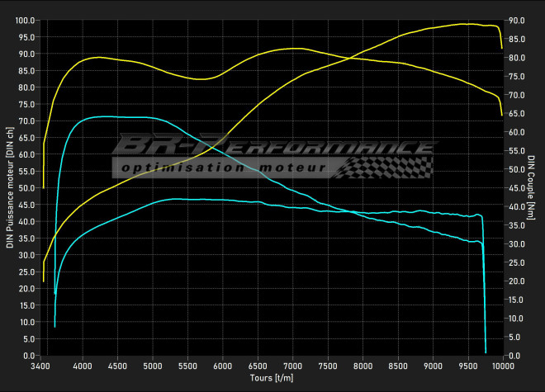Click the BR-Performance watermark logo
Screen dimensions: 545x392
[x=272, y=148]
